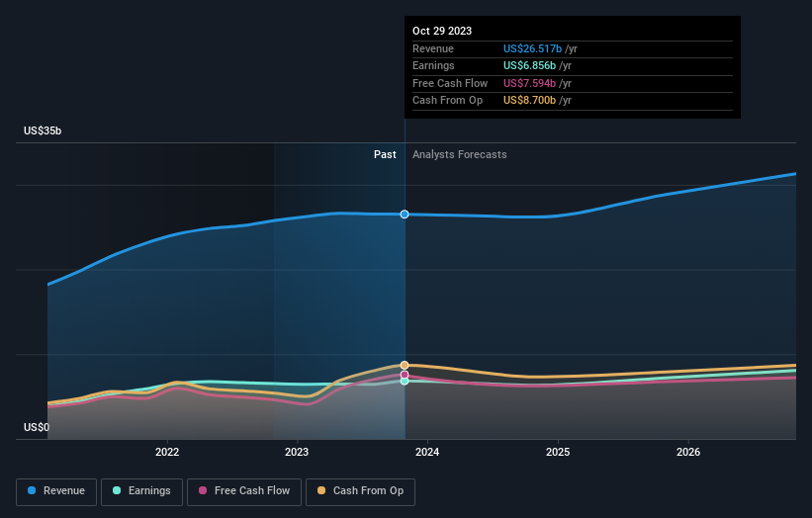Click the US$26.517b revenue value
The height and width of the screenshot is (518, 812).
(x=532, y=48)
